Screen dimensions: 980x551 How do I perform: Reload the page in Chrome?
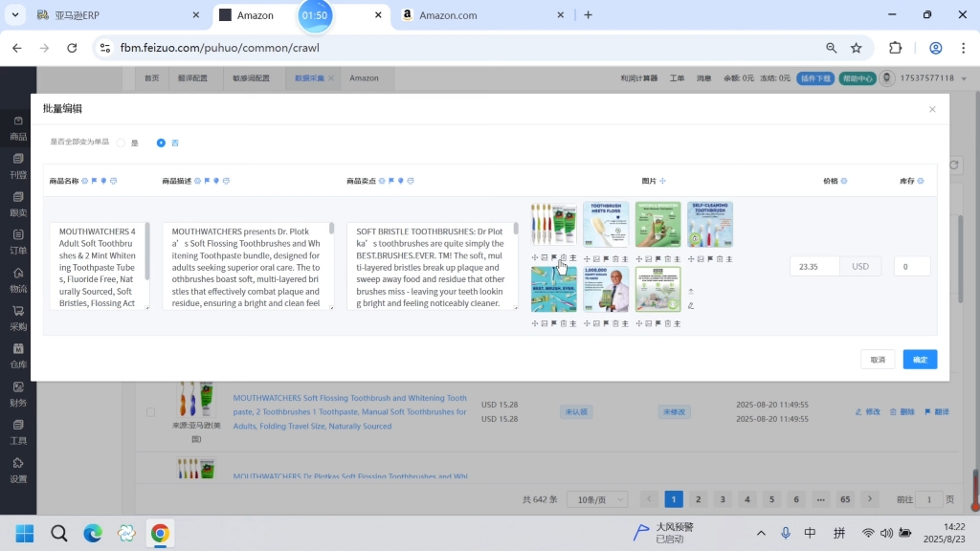click(72, 48)
